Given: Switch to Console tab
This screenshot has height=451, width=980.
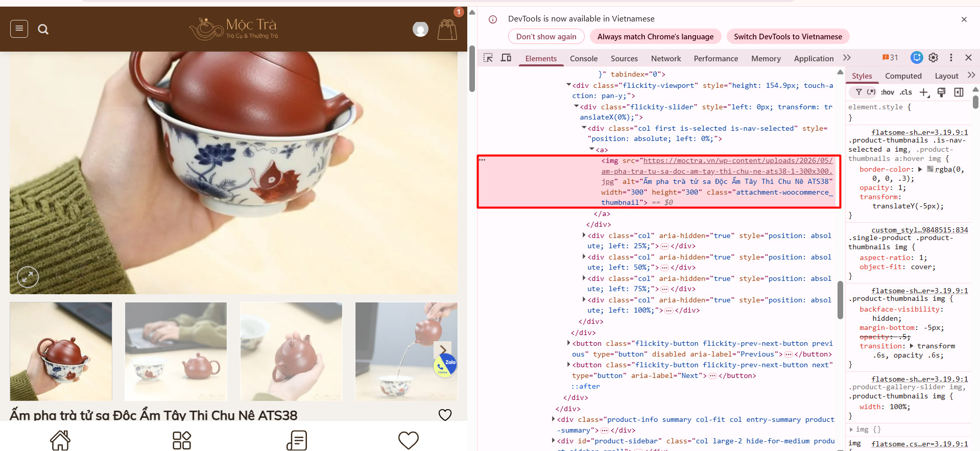Looking at the screenshot, I should click(584, 59).
